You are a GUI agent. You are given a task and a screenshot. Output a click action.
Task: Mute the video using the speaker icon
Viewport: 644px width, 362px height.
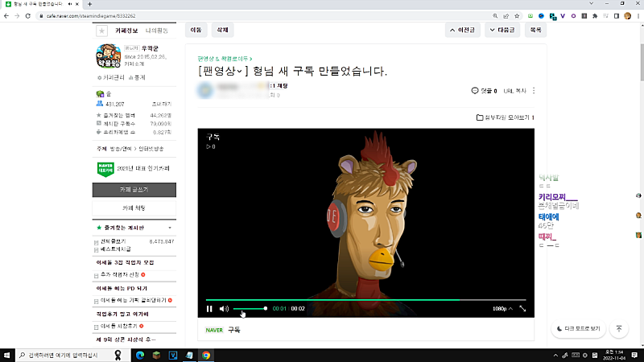224,309
